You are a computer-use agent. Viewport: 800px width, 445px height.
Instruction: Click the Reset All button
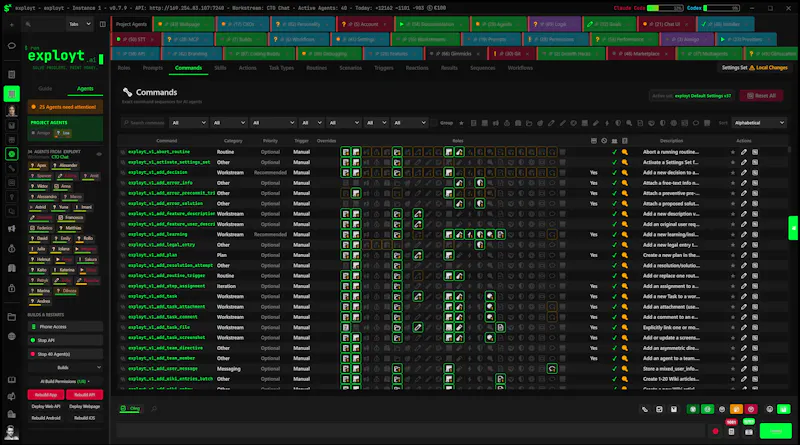(761, 96)
